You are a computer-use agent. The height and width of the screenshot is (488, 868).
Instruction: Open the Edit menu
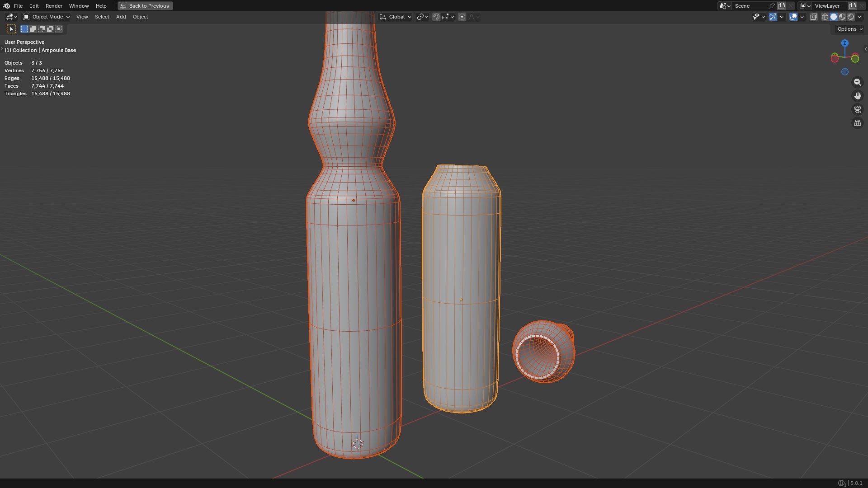[34, 6]
